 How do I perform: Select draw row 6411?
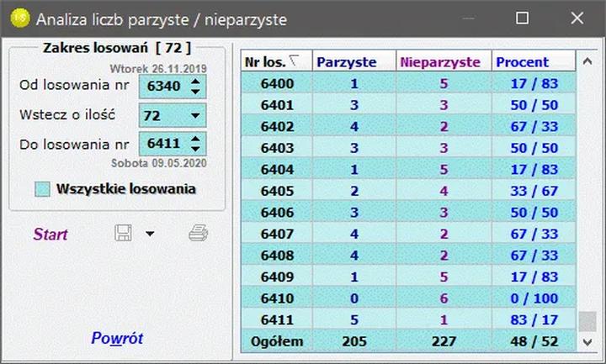[408, 319]
